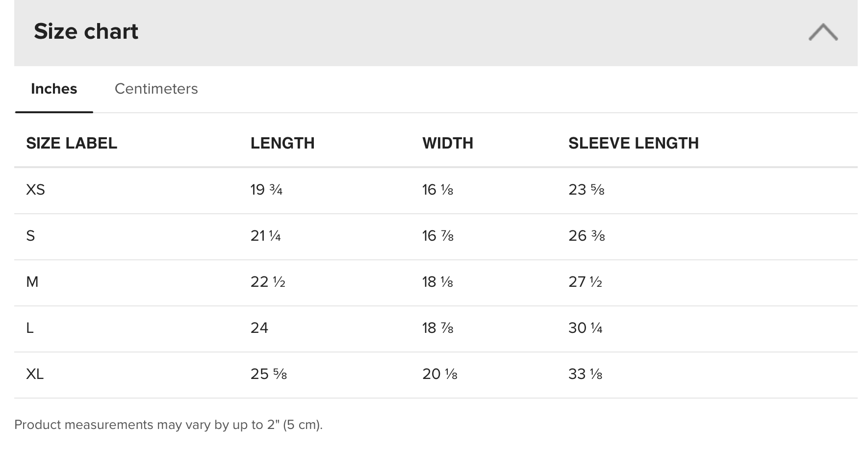The image size is (868, 452).
Task: Select the XL size row label
Action: pyautogui.click(x=35, y=374)
